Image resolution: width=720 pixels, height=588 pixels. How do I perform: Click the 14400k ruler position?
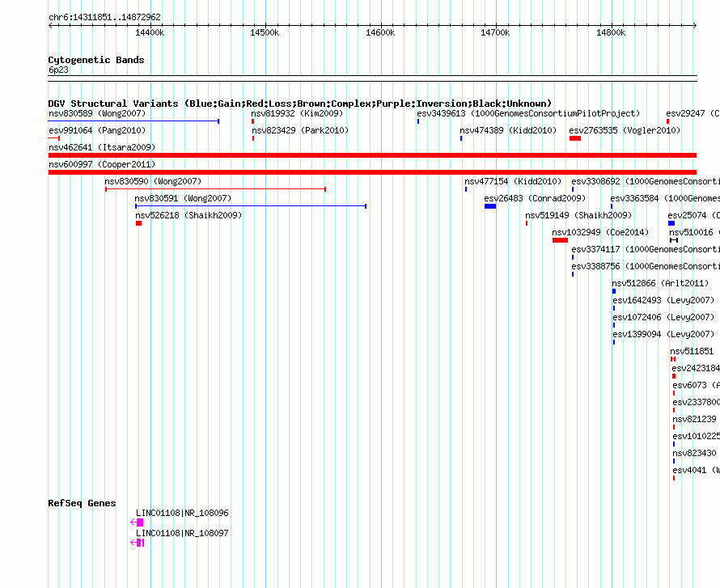coord(150,32)
